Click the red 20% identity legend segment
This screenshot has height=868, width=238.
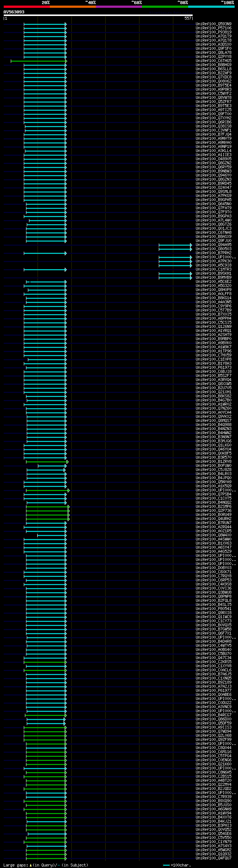(27, 7)
